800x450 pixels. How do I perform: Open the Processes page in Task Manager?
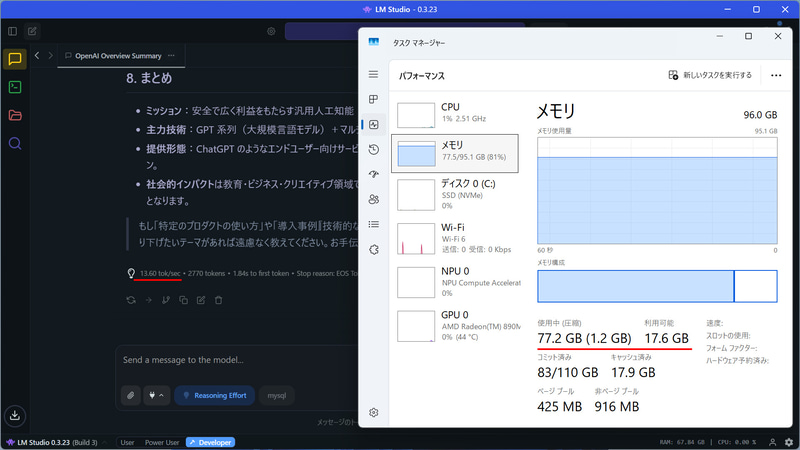(x=373, y=99)
